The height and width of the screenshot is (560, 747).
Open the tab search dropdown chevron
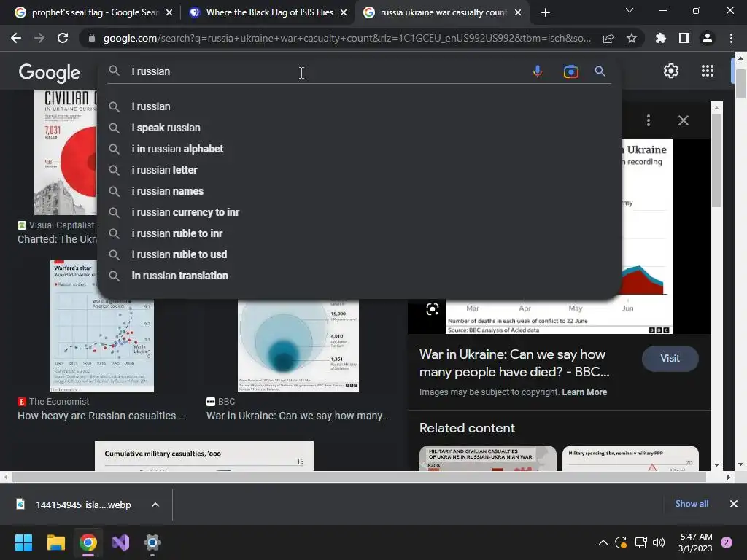[x=630, y=10]
